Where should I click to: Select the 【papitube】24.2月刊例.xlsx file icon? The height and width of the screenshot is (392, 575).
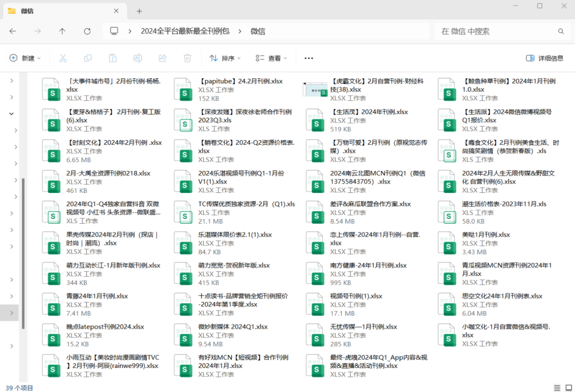pos(183,89)
